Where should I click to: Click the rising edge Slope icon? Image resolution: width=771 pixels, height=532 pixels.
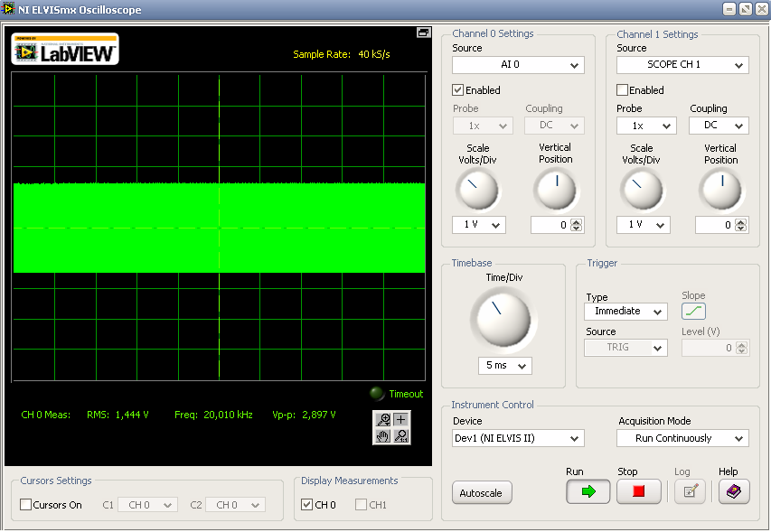click(x=693, y=311)
